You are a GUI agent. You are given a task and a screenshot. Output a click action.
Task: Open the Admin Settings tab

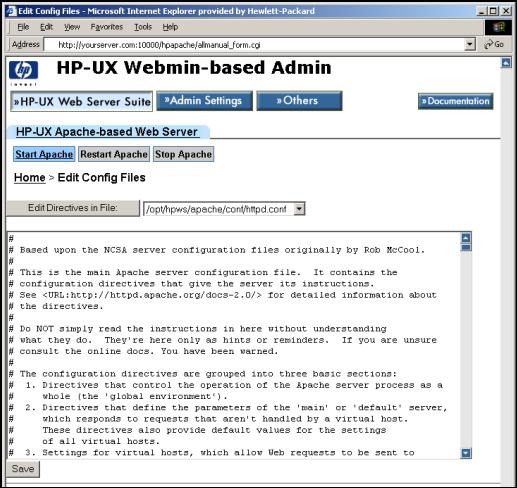(x=204, y=101)
